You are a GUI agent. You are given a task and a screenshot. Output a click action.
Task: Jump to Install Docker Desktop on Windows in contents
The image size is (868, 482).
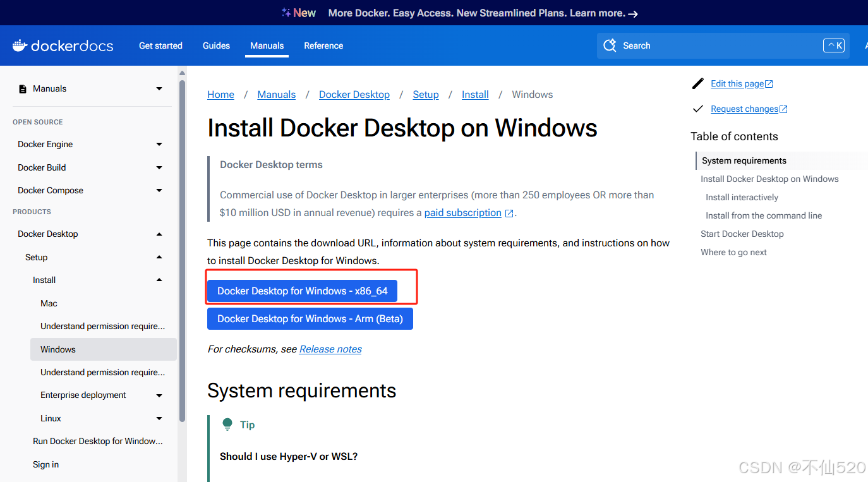[x=769, y=179]
